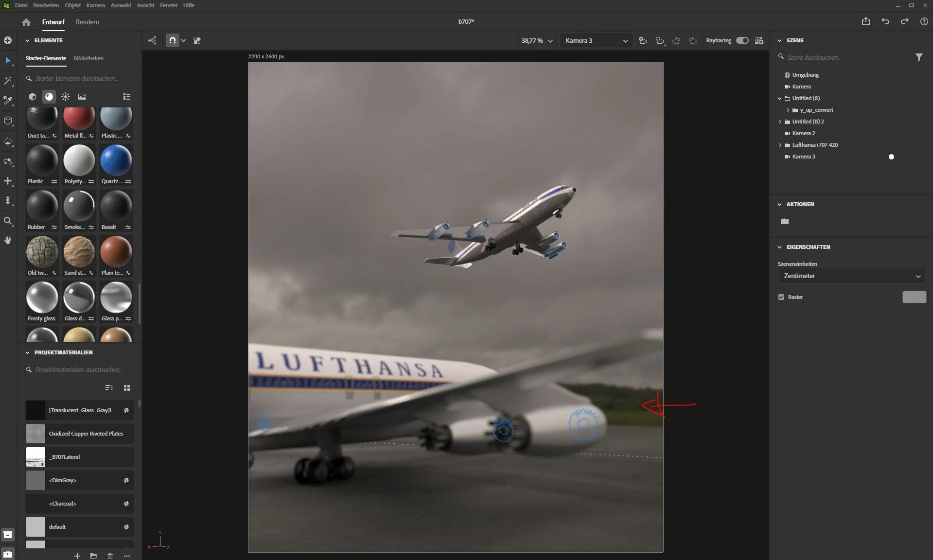Open the snapping options arrow
The width and height of the screenshot is (933, 560).
(x=183, y=40)
